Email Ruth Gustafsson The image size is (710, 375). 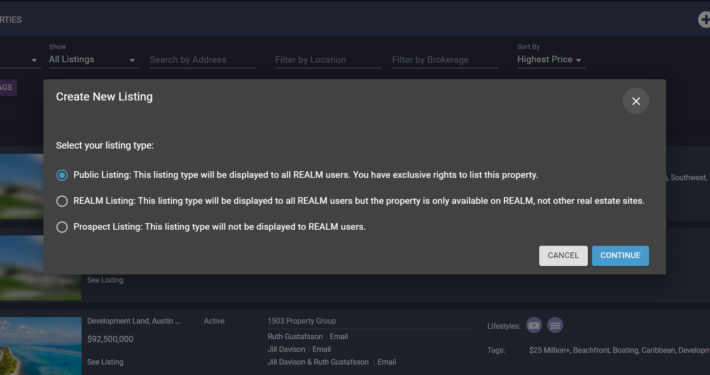tap(339, 337)
